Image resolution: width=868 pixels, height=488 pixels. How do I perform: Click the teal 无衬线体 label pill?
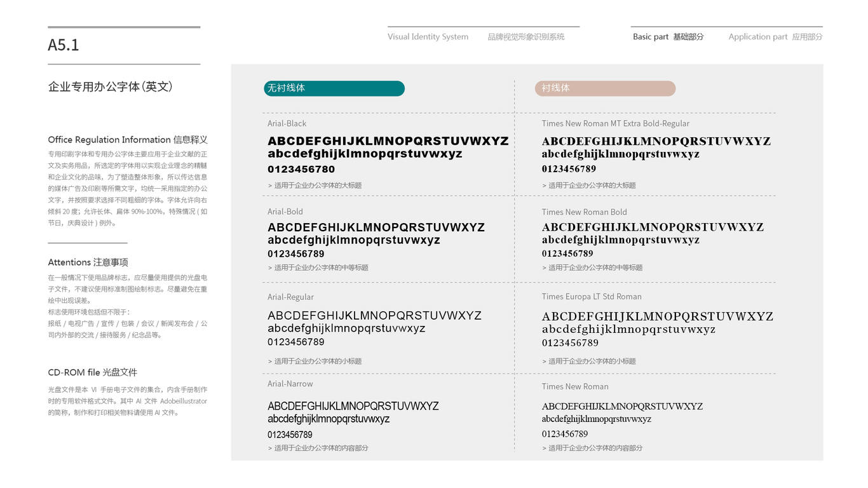pos(334,88)
